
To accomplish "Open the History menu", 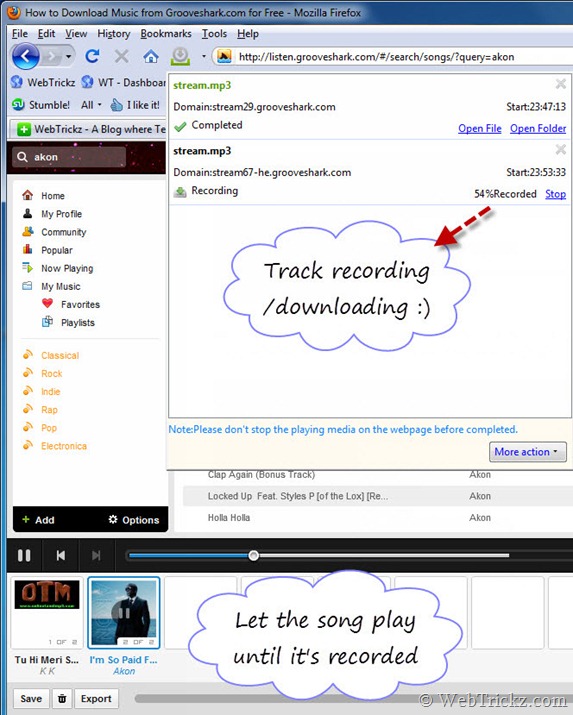I will (x=114, y=34).
